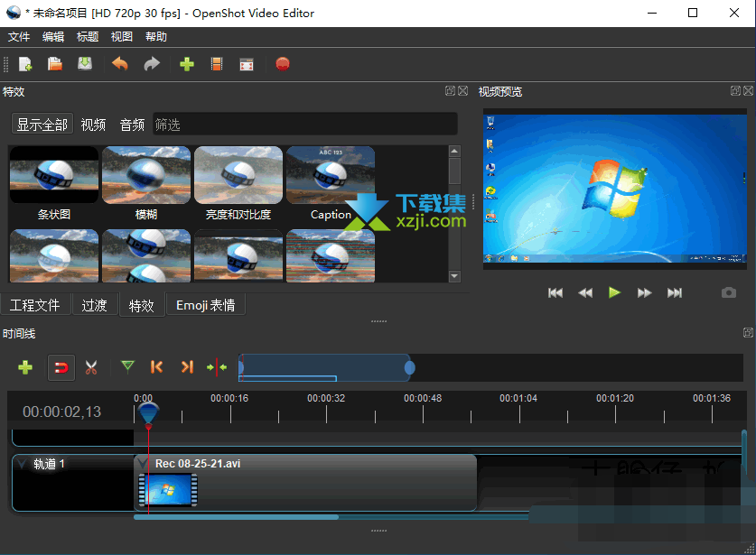The image size is (756, 555).
Task: Open the 视图 menu
Action: coord(122,37)
